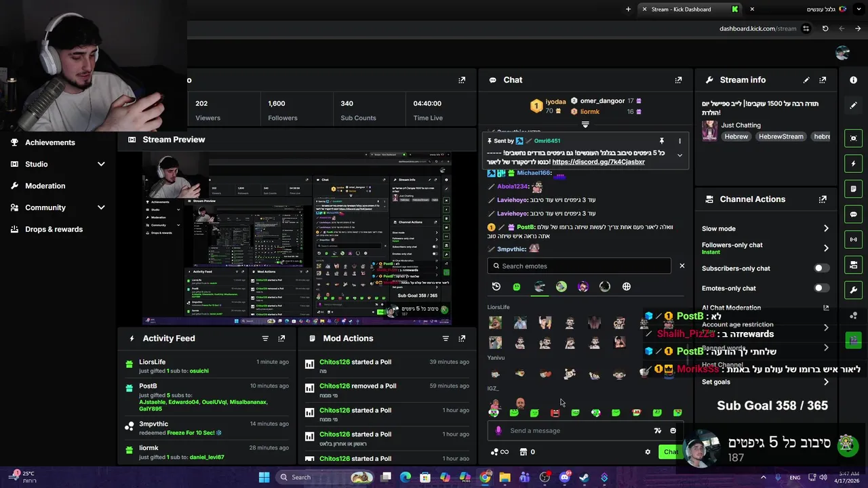Image resolution: width=868 pixels, height=488 pixels.
Task: Reload the page in browser toolbar
Action: pyautogui.click(x=825, y=28)
